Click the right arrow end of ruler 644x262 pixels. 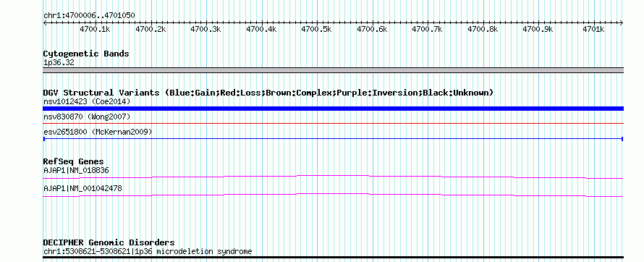(622, 23)
